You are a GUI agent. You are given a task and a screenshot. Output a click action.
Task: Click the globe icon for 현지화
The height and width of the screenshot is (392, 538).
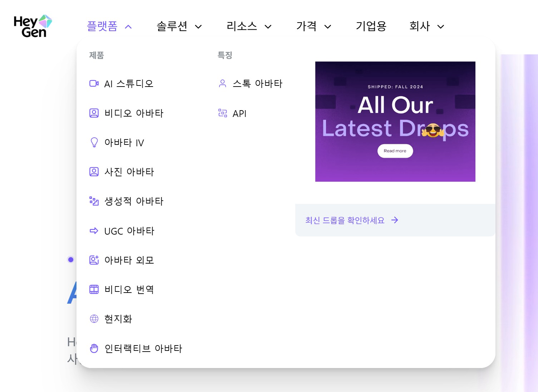pos(94,318)
